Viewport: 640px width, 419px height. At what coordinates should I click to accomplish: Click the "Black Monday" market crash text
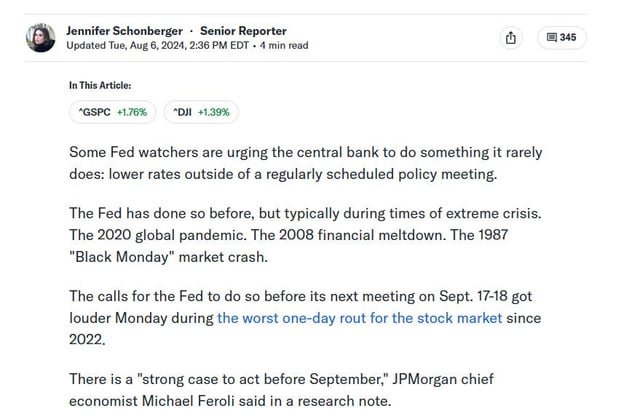[168, 257]
